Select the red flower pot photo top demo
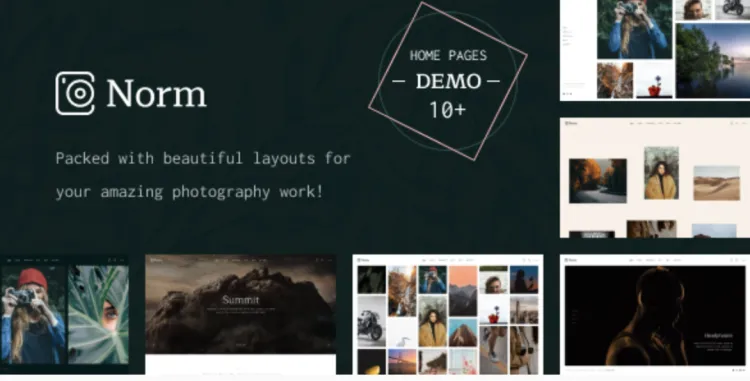Image resolution: width=750 pixels, height=381 pixels. [654, 80]
